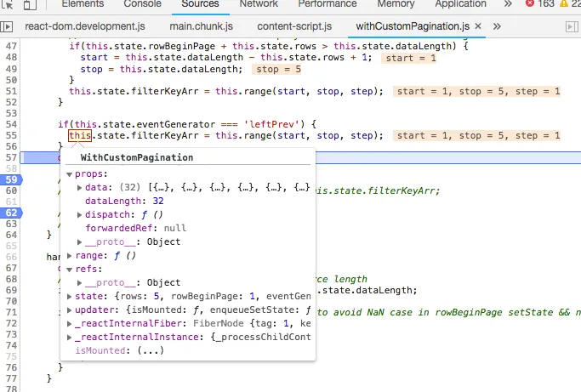Expand __proto__ under props
The width and height of the screenshot is (581, 392).
pyautogui.click(x=79, y=242)
